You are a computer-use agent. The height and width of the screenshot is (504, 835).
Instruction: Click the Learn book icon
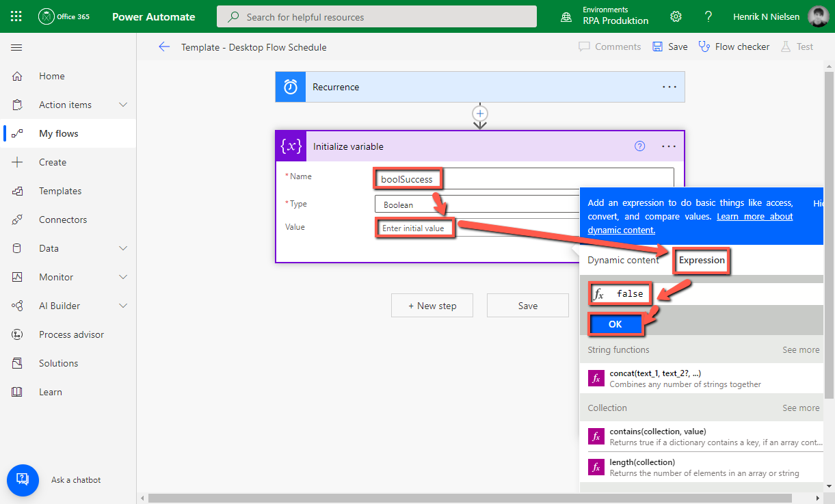(x=18, y=392)
